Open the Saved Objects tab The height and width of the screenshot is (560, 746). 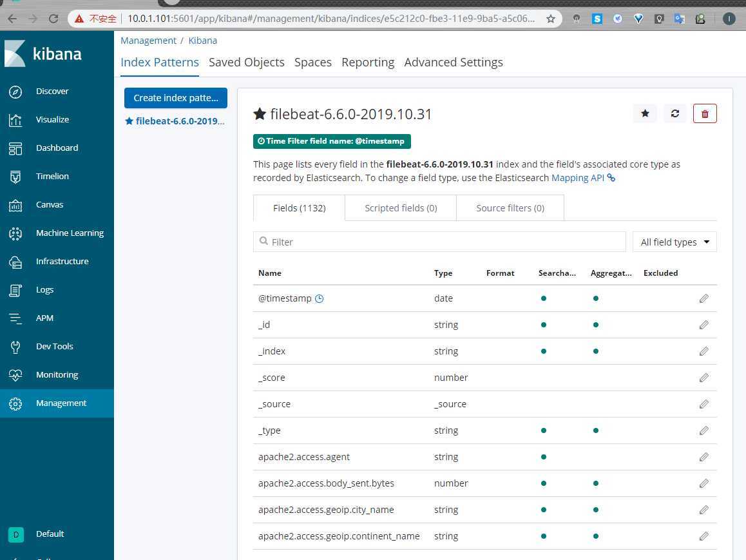tap(247, 63)
